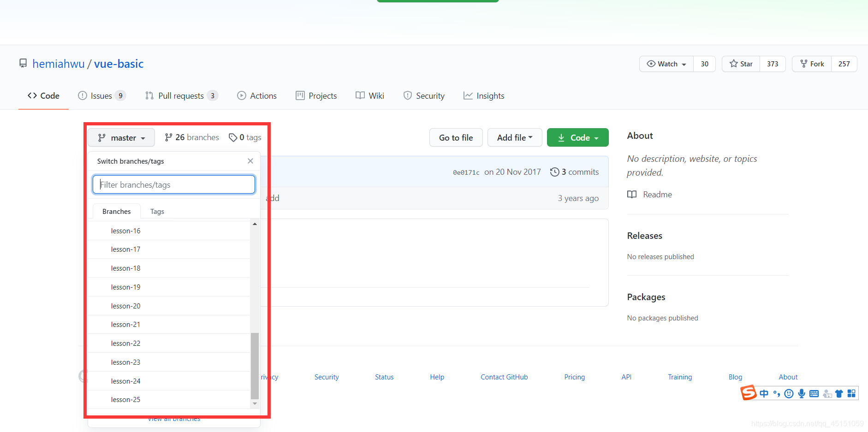Open the footer Blog link
Screen dimensions: 868x432
pos(735,377)
